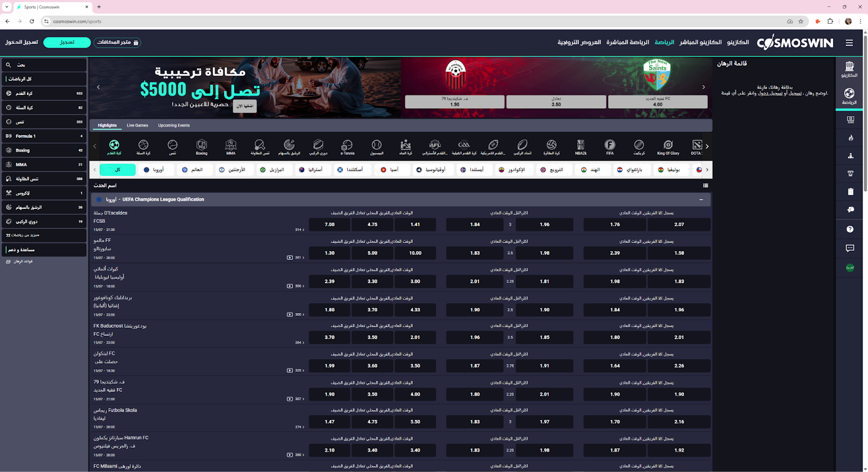Screen dimensions: 868x472
Task: Move the sports icon carousel to the left
Action: [x=95, y=146]
